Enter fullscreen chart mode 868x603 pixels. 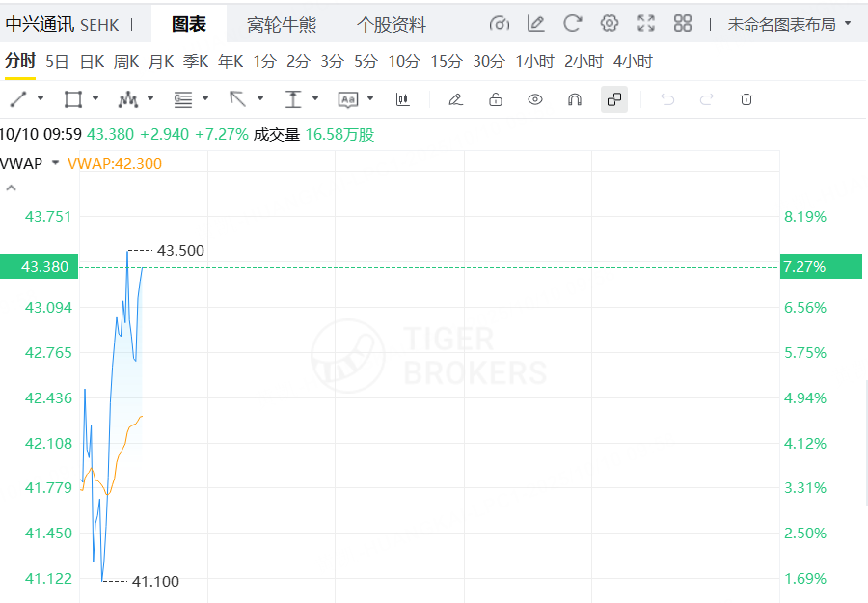[646, 24]
